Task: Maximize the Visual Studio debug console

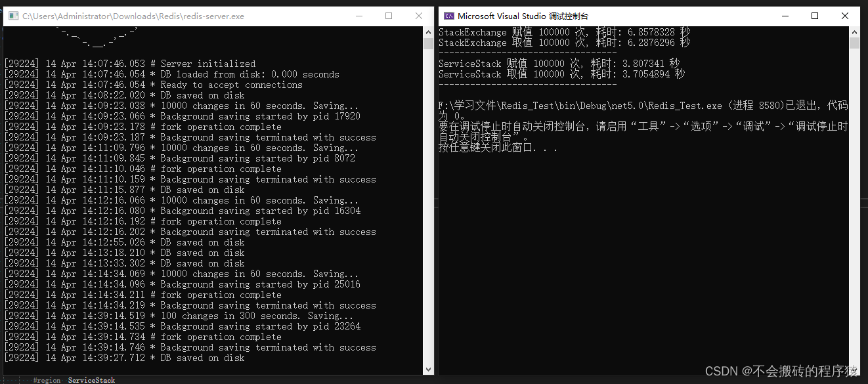Action: tap(815, 16)
